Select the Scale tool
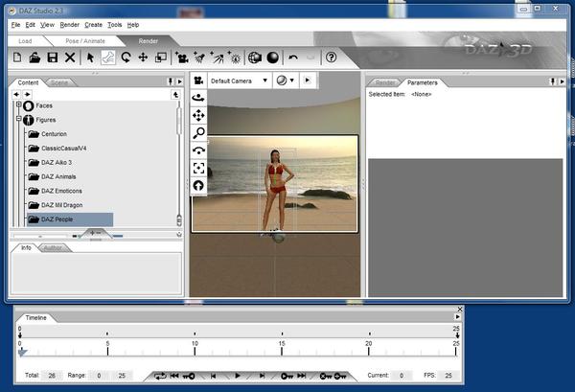The width and height of the screenshot is (575, 392). click(x=161, y=58)
